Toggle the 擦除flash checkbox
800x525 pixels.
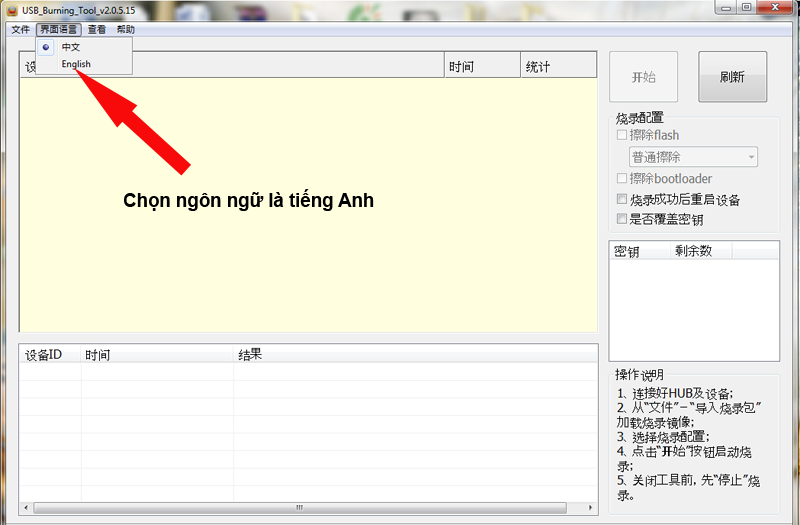click(622, 135)
